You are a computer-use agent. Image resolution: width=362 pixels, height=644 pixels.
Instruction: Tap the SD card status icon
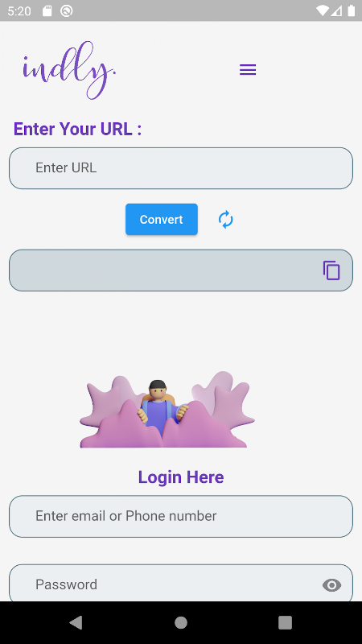click(47, 10)
